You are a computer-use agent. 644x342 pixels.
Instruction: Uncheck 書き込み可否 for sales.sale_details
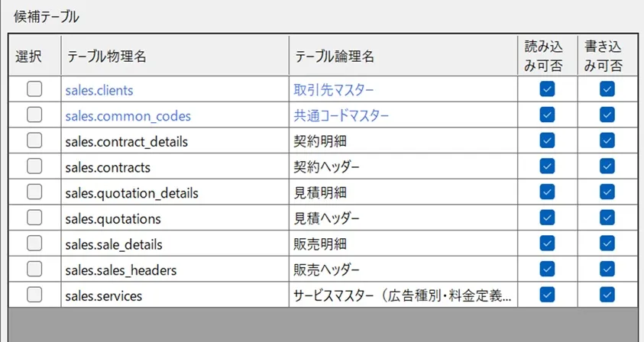(607, 244)
